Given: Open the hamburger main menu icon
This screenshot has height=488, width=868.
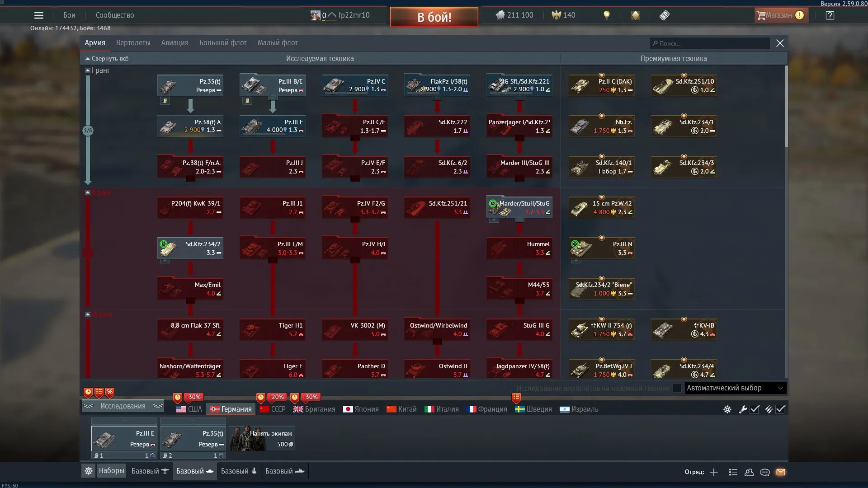Looking at the screenshot, I should pyautogui.click(x=39, y=15).
